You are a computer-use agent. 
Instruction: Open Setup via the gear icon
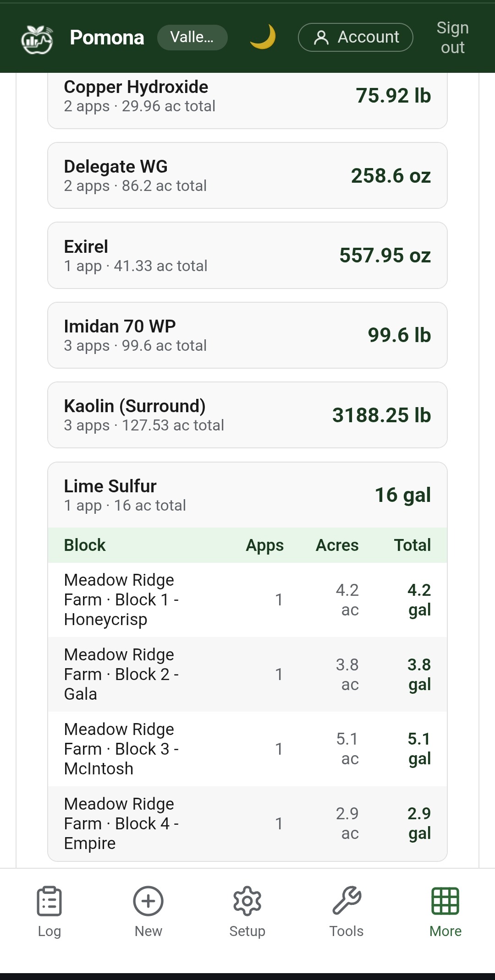coord(247,901)
